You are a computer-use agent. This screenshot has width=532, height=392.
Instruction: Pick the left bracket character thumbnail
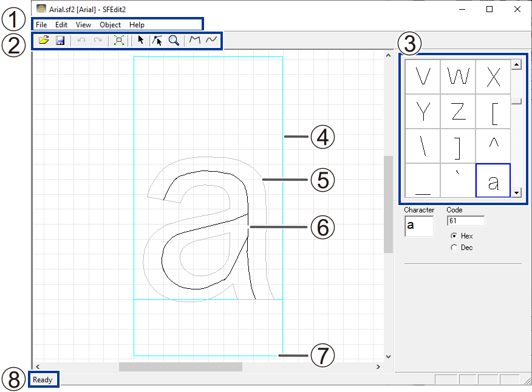[493, 112]
